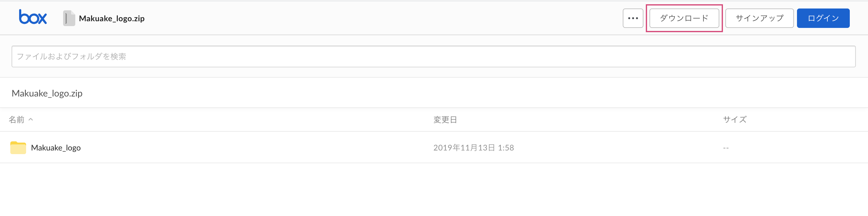
Task: Open the Makuake_logo folder name link
Action: (56, 148)
